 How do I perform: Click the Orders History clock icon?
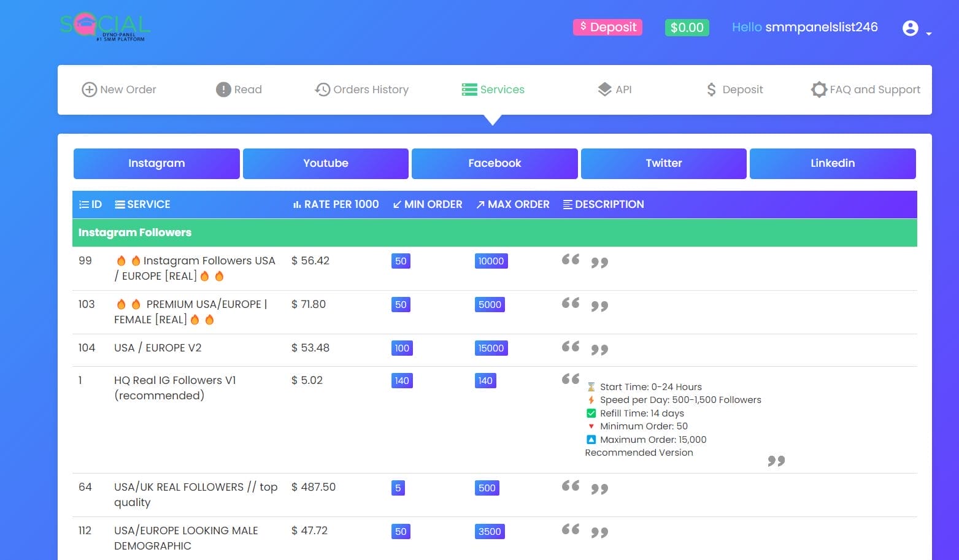coord(322,90)
